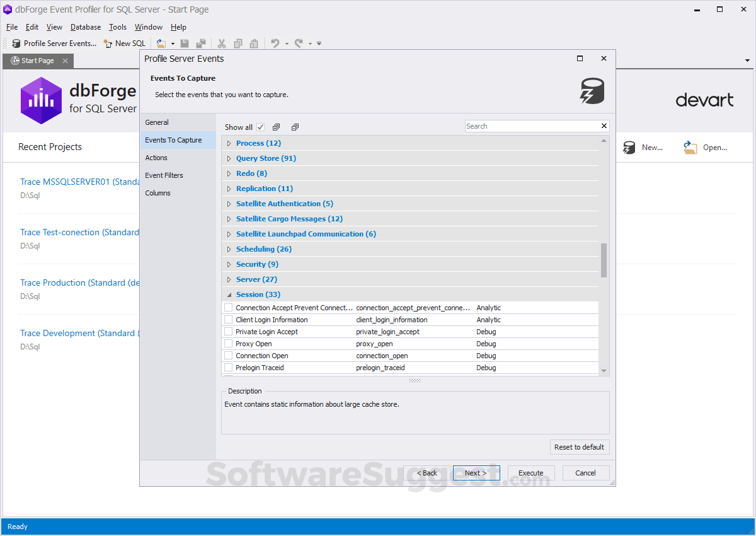Screen dimensions: 756x536
Task: Enable the Proxy Open event checkbox
Action: [x=229, y=344]
